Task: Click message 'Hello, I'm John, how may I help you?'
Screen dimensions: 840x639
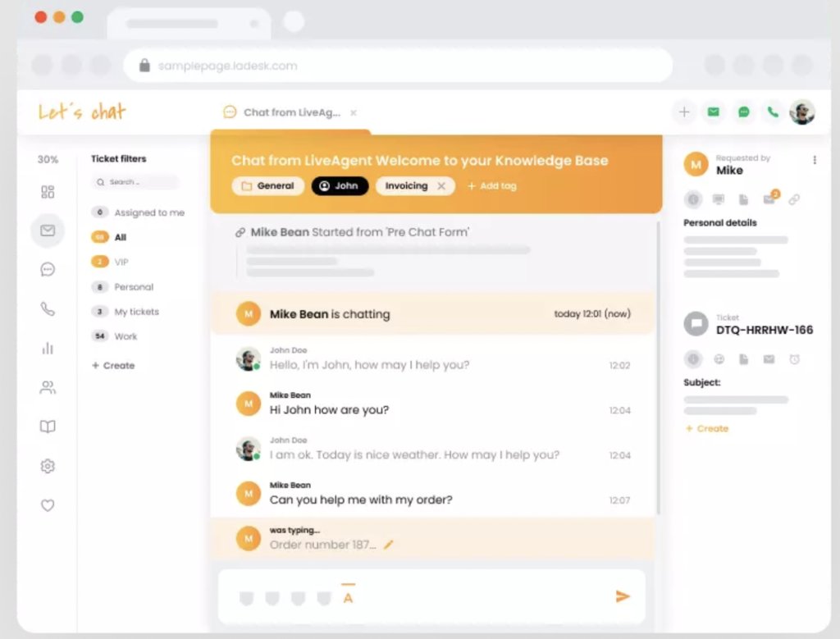Action: pos(369,365)
